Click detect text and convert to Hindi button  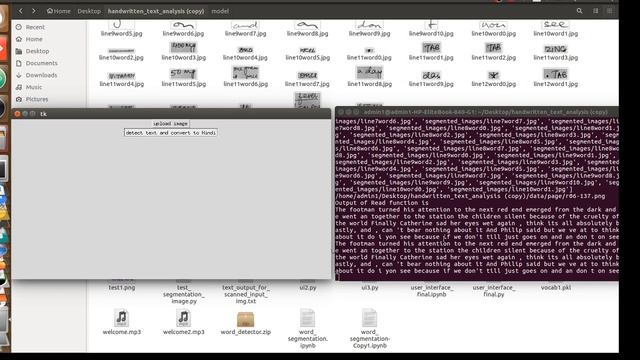(171, 133)
